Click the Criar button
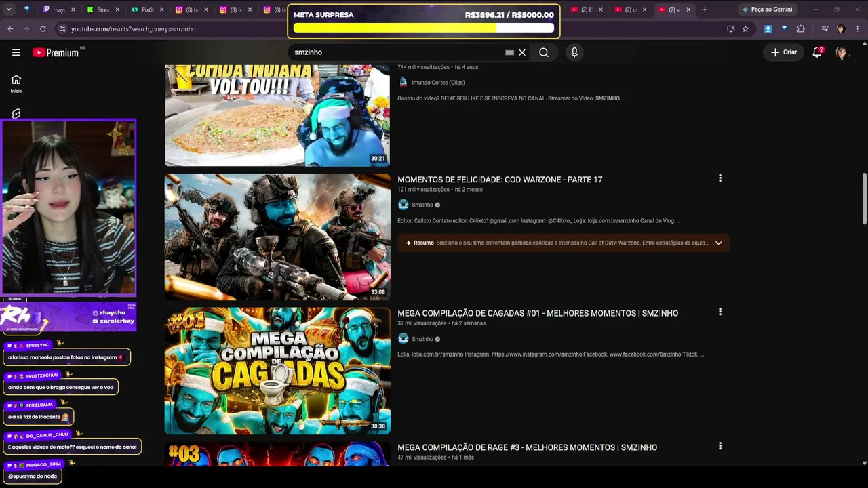 point(784,52)
